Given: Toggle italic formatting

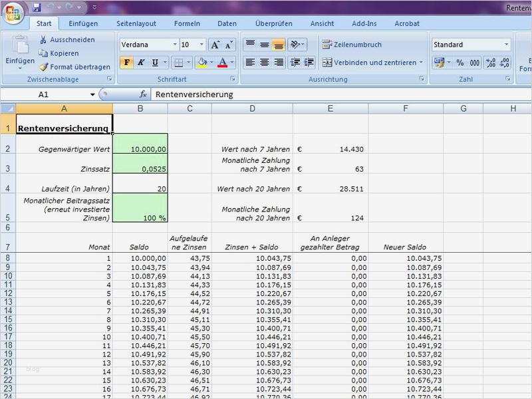Looking at the screenshot, I should 141,63.
